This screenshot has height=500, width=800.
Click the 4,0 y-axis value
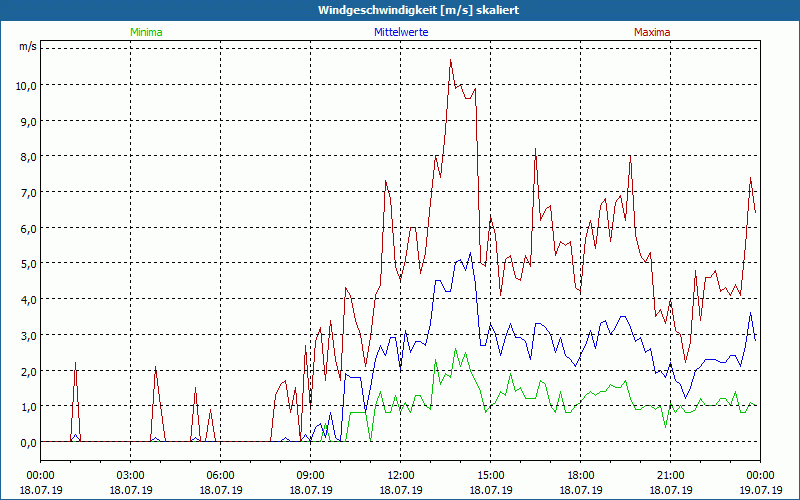coord(29,300)
